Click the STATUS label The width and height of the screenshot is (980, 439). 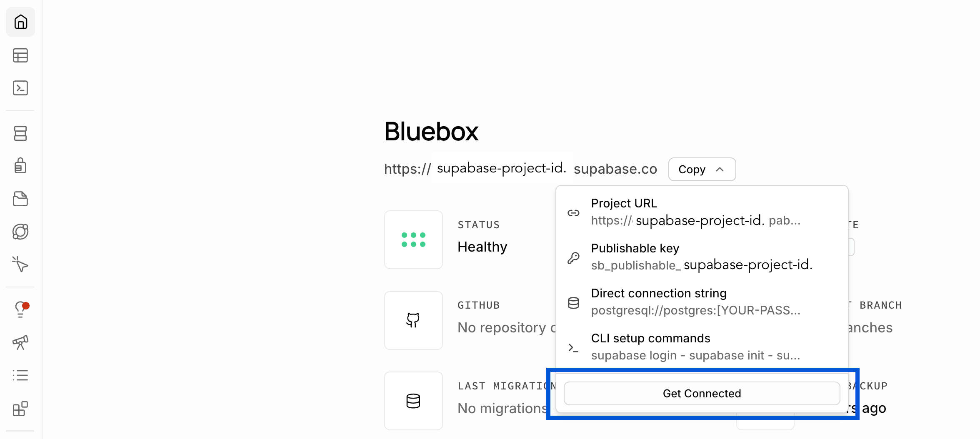(x=478, y=225)
